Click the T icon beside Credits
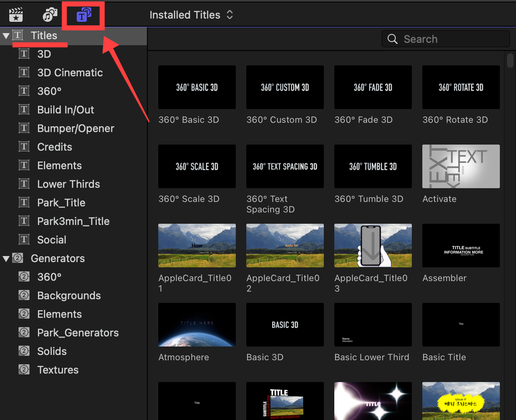Image resolution: width=516 pixels, height=420 pixels. [x=24, y=147]
